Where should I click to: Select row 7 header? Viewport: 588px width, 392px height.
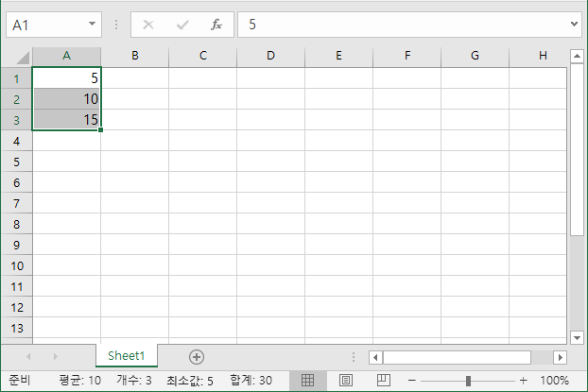coord(16,203)
